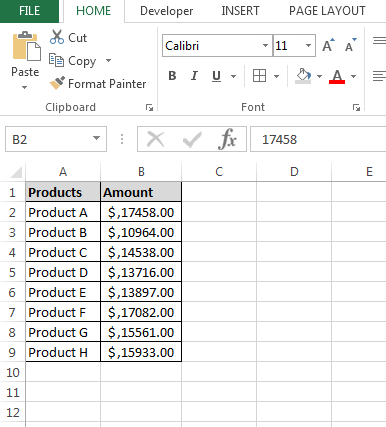The image size is (386, 427).
Task: Toggle Bold formatting
Action: (172, 76)
